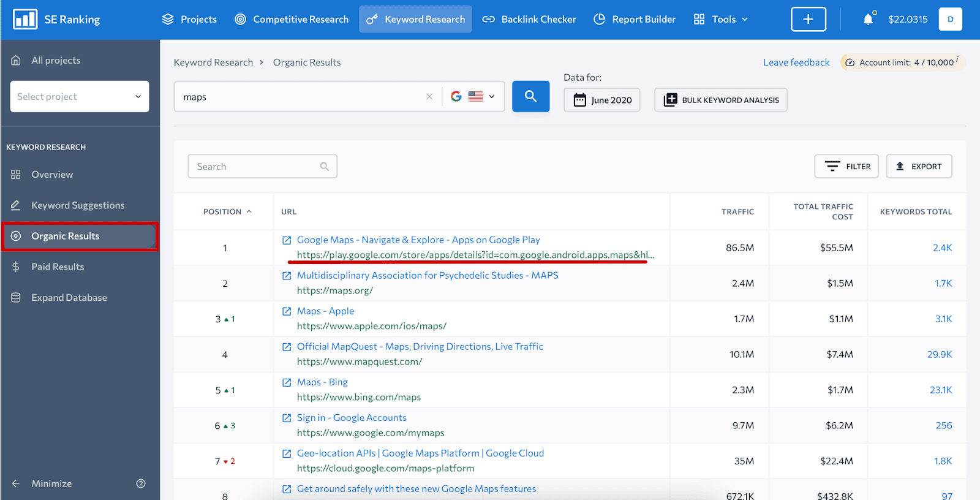Click external link icon for Geo-location APIs result
The image size is (980, 500).
(x=287, y=453)
